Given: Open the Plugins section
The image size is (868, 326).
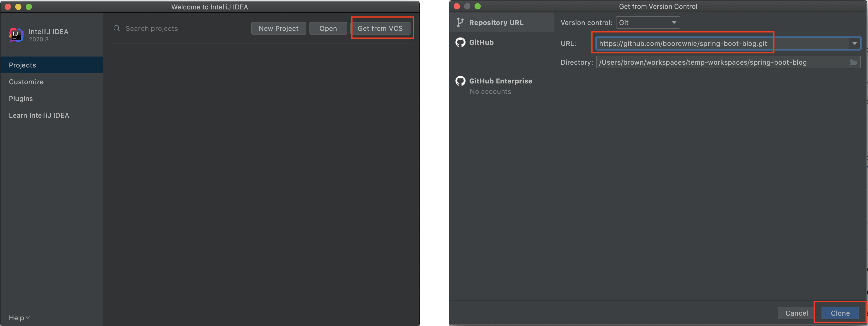Looking at the screenshot, I should point(21,99).
